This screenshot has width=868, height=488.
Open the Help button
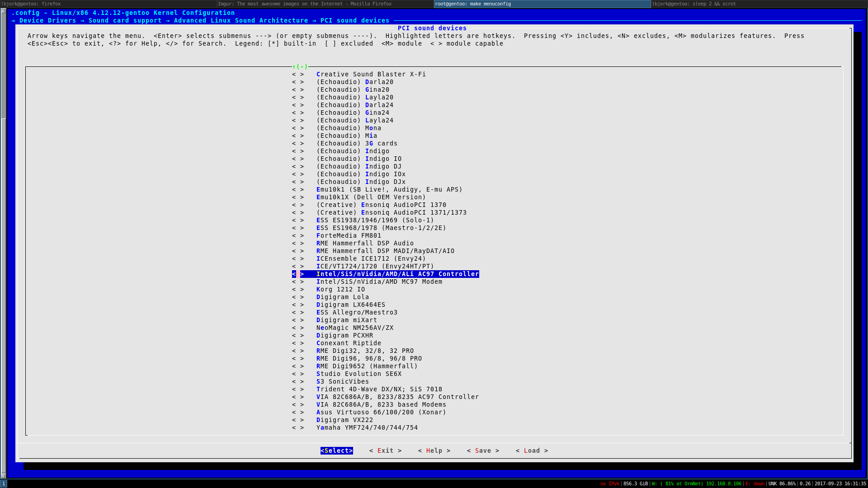pos(434,450)
